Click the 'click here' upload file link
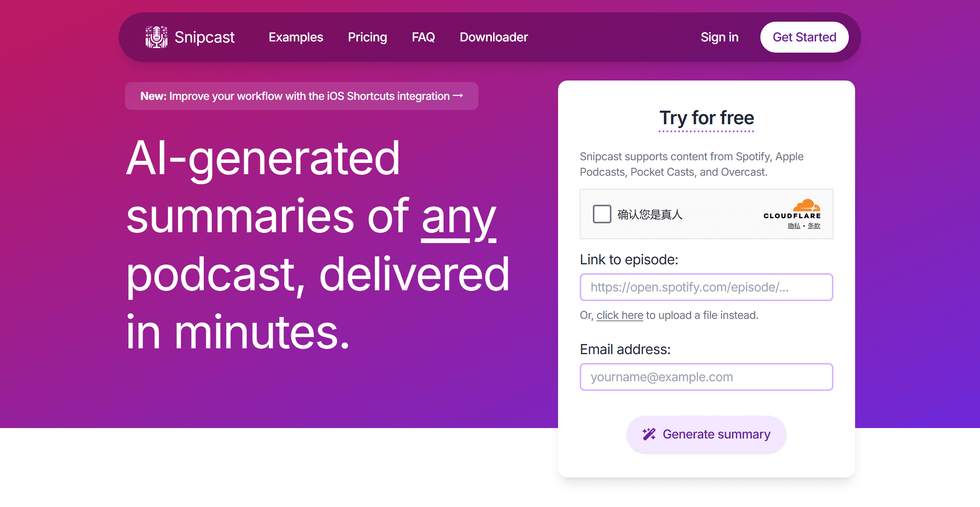The width and height of the screenshot is (980, 507). click(x=620, y=315)
